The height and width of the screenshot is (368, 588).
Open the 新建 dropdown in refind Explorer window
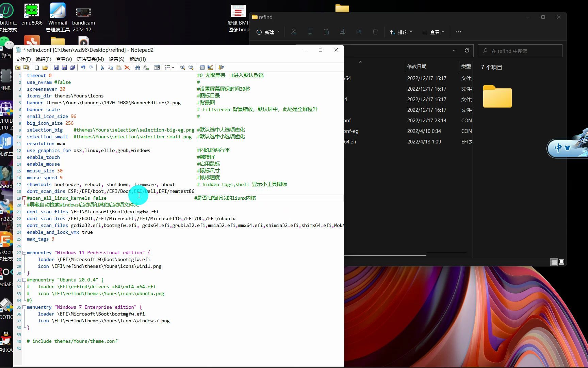267,32
